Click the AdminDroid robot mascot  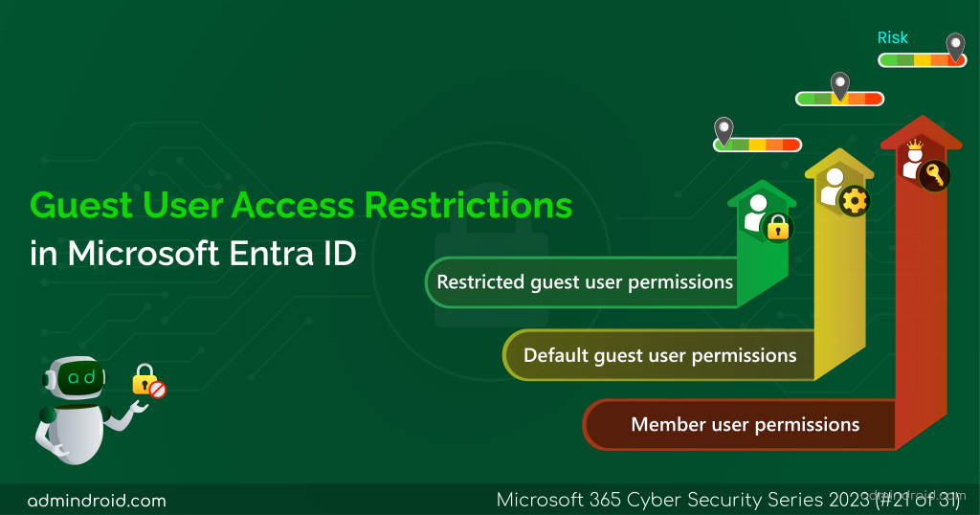[x=75, y=410]
